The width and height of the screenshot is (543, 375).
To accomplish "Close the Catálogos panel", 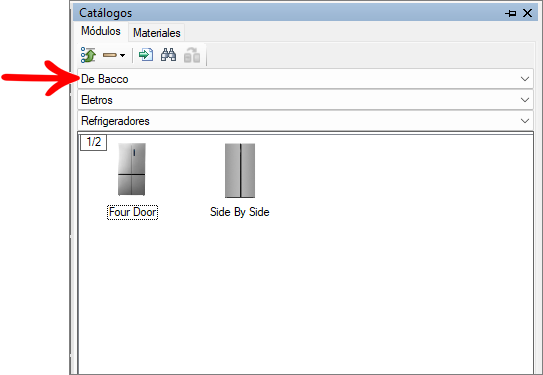I will (527, 13).
